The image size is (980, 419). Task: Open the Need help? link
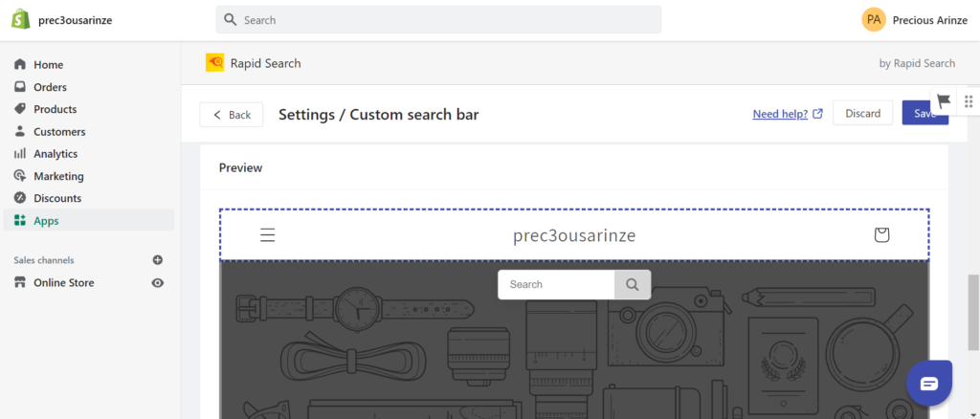pos(781,114)
